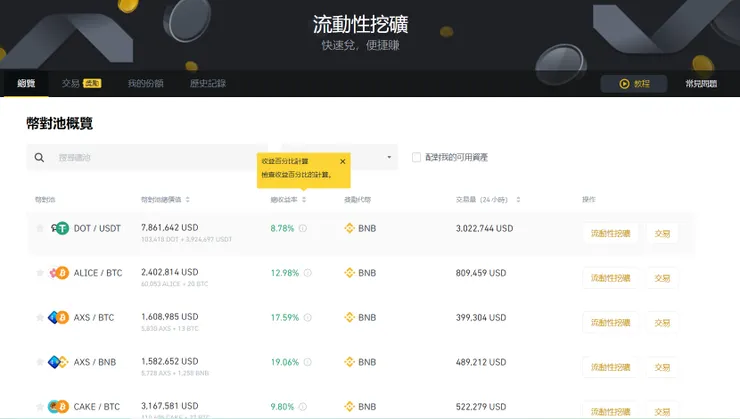The image size is (740, 419).
Task: Select the 2,402,814 USD pool value
Action: point(169,272)
